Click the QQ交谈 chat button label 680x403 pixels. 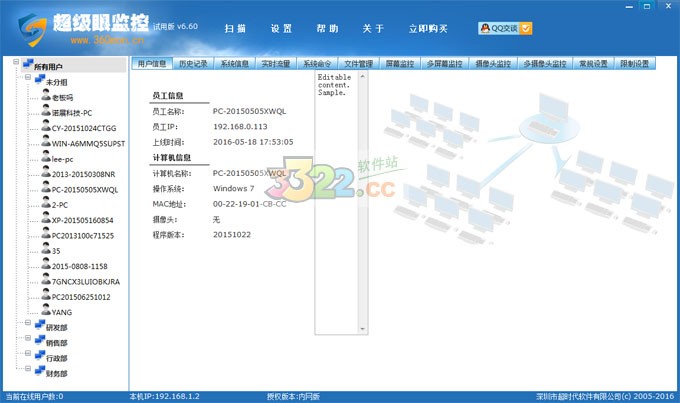[x=504, y=28]
